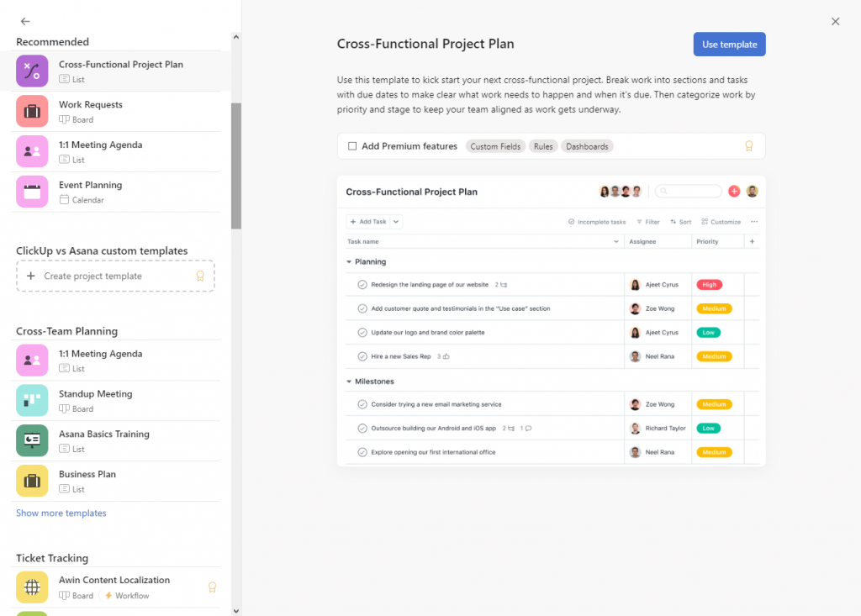Collapse the Milestones section
The height and width of the screenshot is (616, 861).
(x=349, y=382)
